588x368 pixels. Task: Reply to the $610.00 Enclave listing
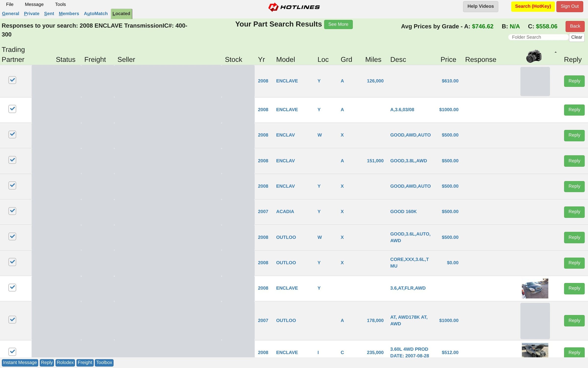(574, 81)
